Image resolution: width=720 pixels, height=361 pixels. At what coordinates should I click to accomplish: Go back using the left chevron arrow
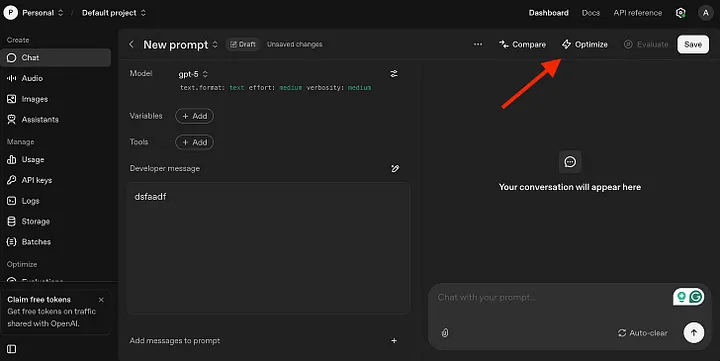click(x=131, y=44)
